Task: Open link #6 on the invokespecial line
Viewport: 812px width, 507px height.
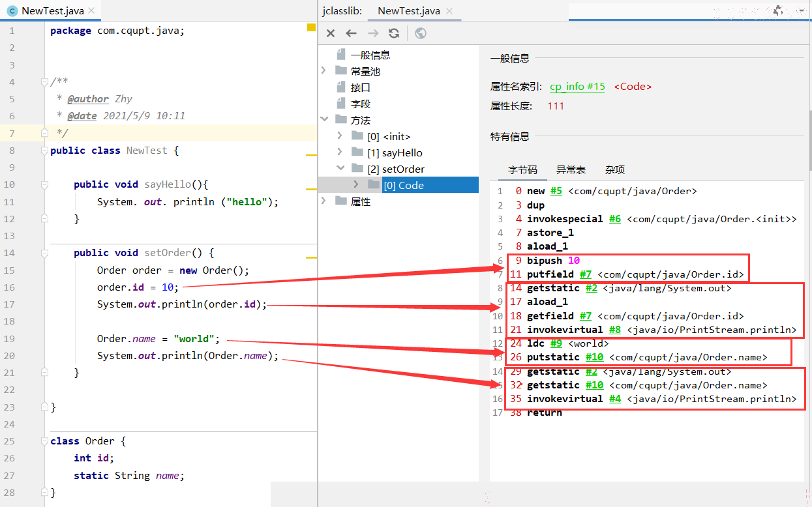Action: (614, 219)
